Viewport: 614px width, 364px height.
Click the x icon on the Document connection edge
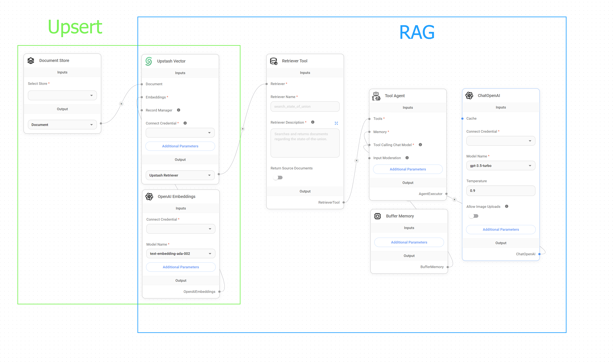(121, 103)
